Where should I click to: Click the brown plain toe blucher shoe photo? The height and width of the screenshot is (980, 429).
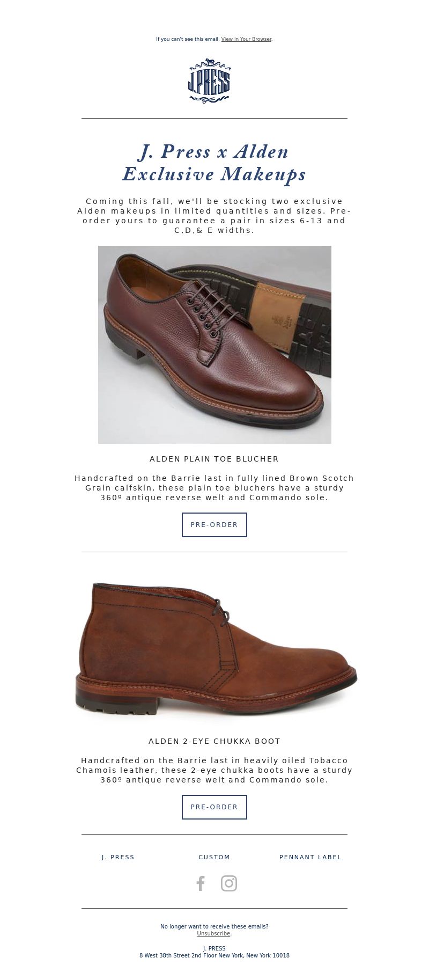point(214,345)
